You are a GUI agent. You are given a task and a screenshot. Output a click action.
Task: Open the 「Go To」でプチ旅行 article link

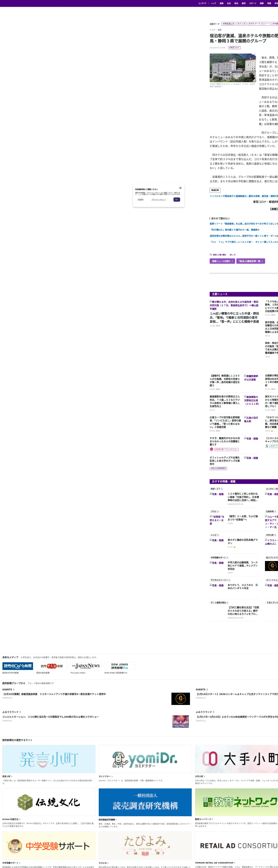click(244, 242)
